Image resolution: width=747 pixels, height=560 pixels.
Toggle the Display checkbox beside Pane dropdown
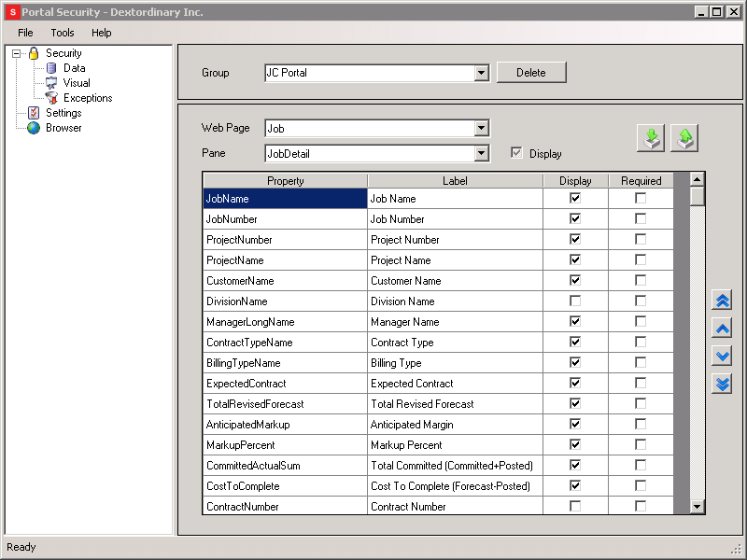point(516,153)
